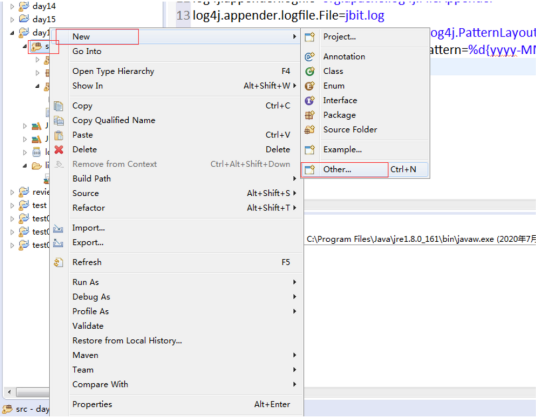Click jbit.log value in editor
The image size is (539, 418).
(x=365, y=15)
